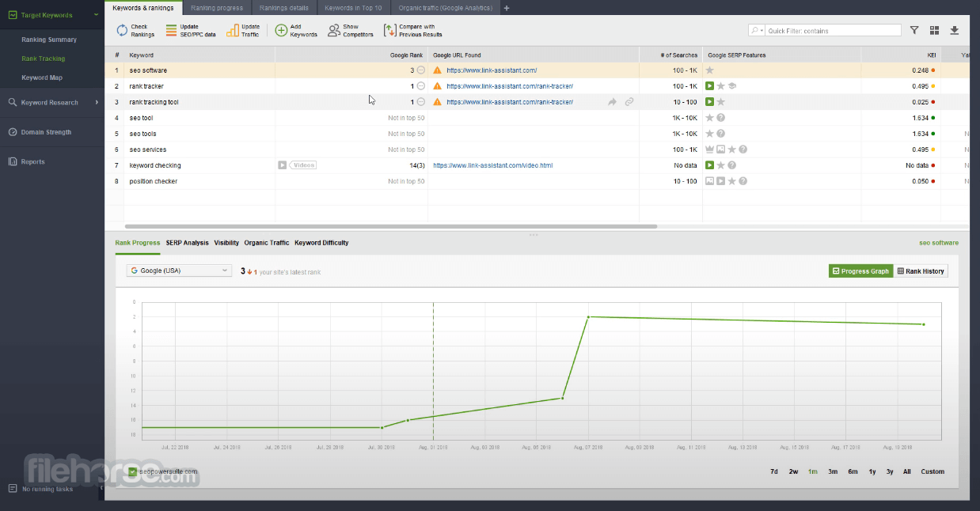
Task: Switch to the Rankings details tab
Action: pyautogui.click(x=283, y=8)
